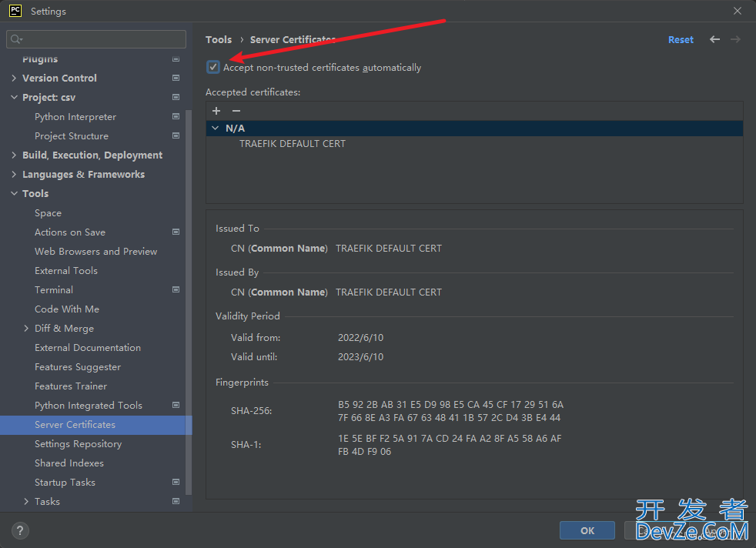Open Python Integrated Tools settings

[x=89, y=406]
